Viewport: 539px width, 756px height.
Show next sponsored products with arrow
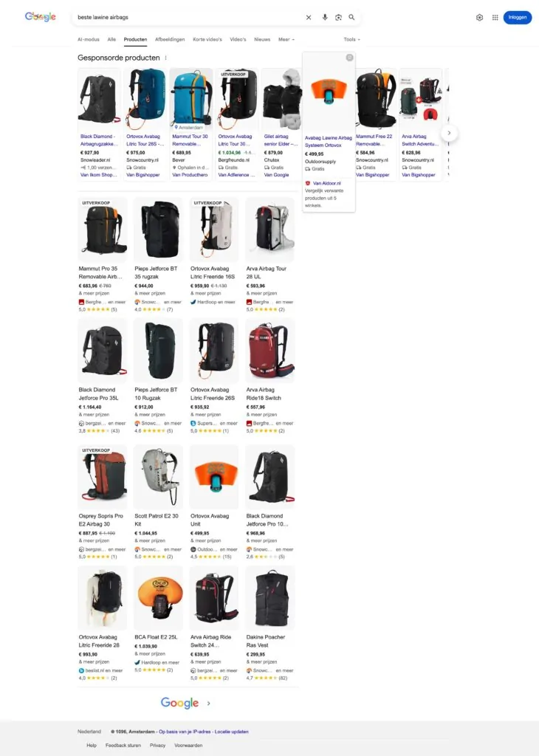click(x=450, y=133)
